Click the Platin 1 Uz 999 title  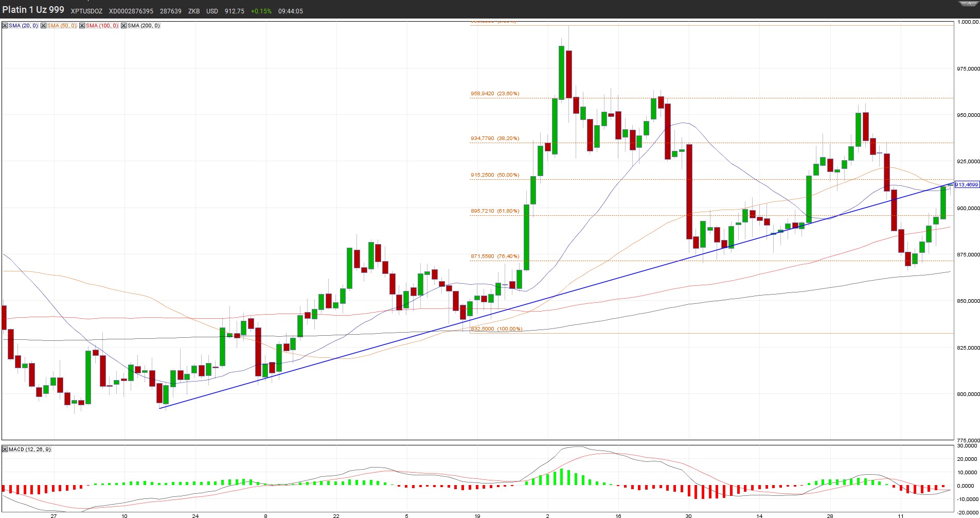(33, 10)
